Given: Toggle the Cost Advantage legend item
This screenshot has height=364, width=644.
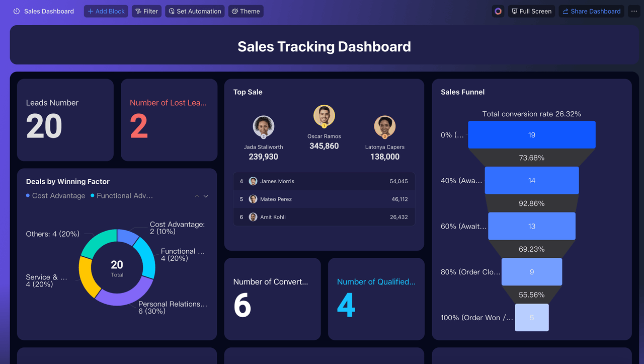Looking at the screenshot, I should tap(55, 196).
